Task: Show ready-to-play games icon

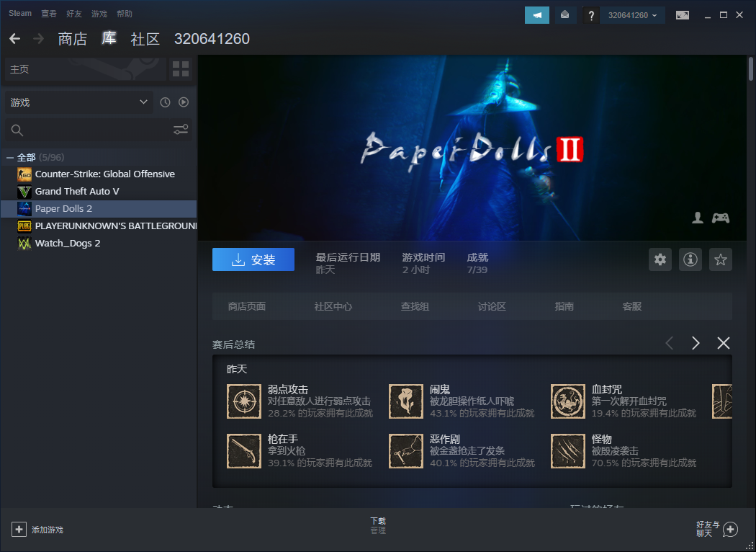Action: coord(184,102)
